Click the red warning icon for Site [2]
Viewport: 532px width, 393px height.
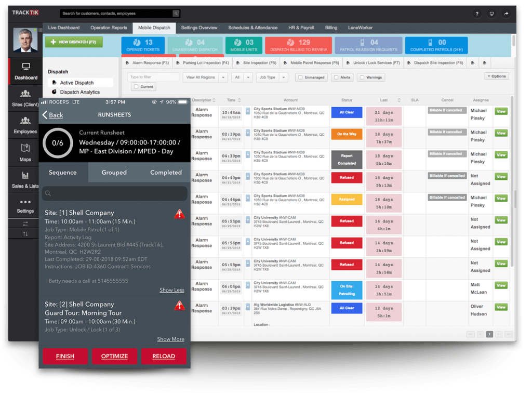[179, 306]
